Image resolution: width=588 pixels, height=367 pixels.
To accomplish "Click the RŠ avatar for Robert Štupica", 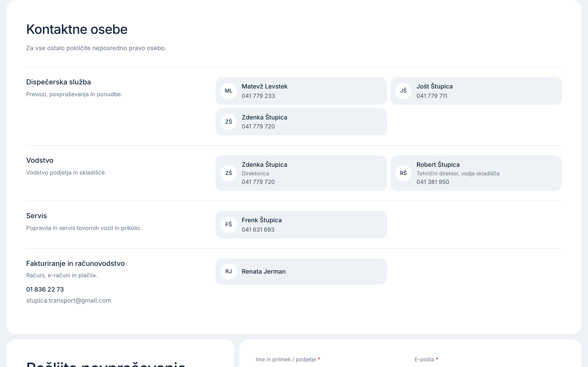I will click(x=403, y=173).
